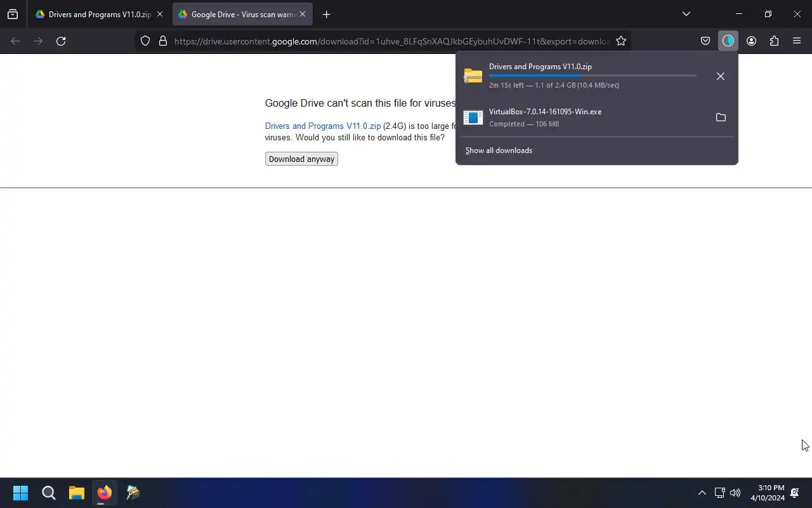
Task: Open Firefox View recent browsing icon
Action: pos(13,14)
